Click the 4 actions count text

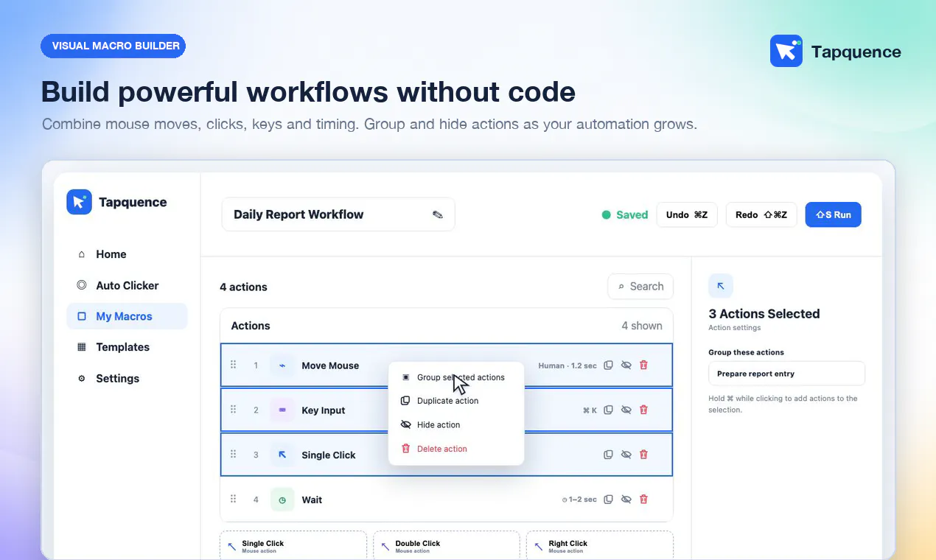(243, 287)
